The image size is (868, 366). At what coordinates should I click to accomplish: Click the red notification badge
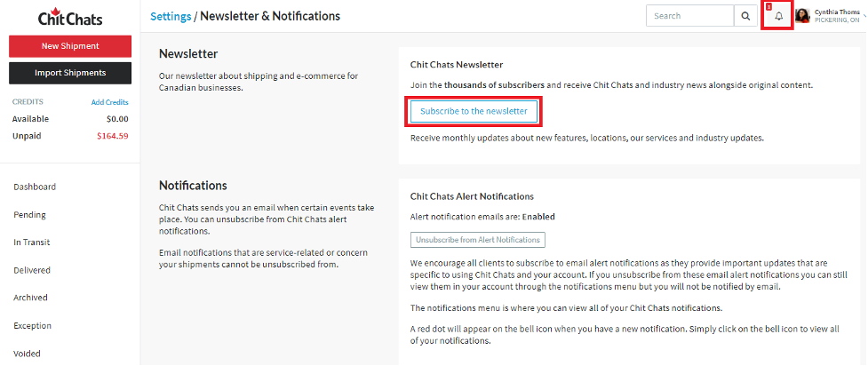(x=768, y=6)
